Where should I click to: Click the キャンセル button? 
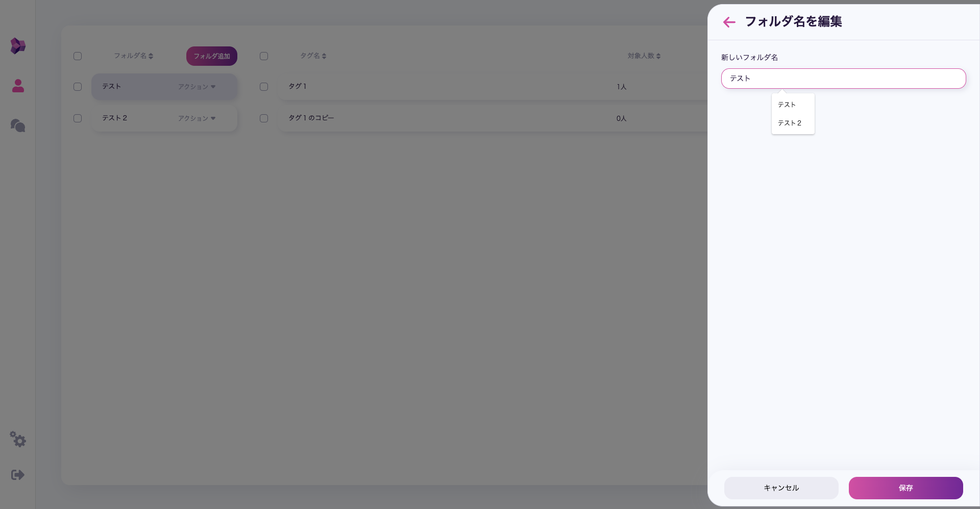pos(781,488)
